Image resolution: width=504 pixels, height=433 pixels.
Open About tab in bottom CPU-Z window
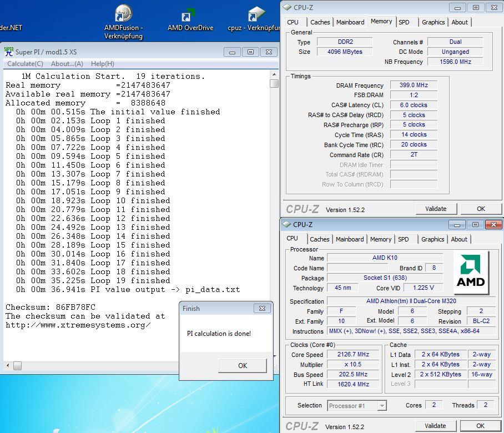[459, 239]
